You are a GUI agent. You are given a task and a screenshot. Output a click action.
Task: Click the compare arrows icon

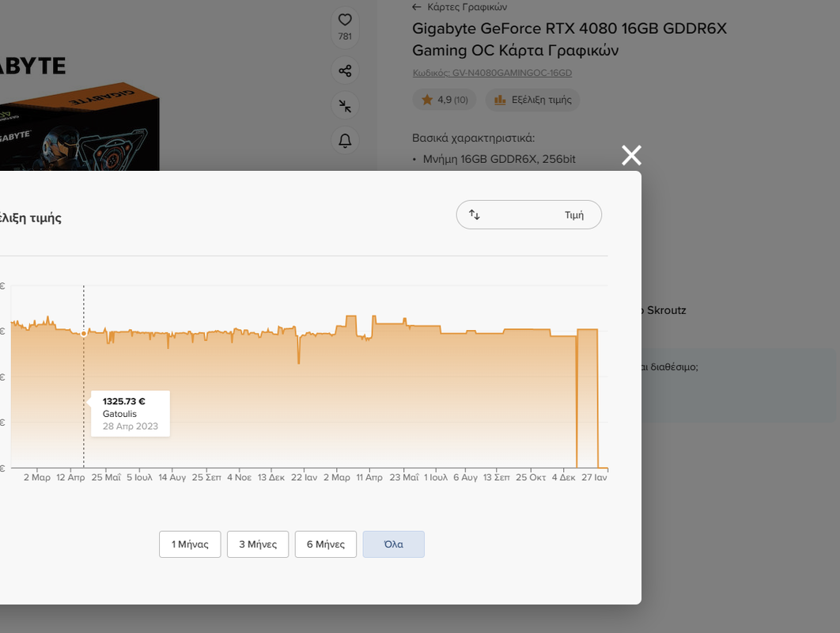click(345, 105)
